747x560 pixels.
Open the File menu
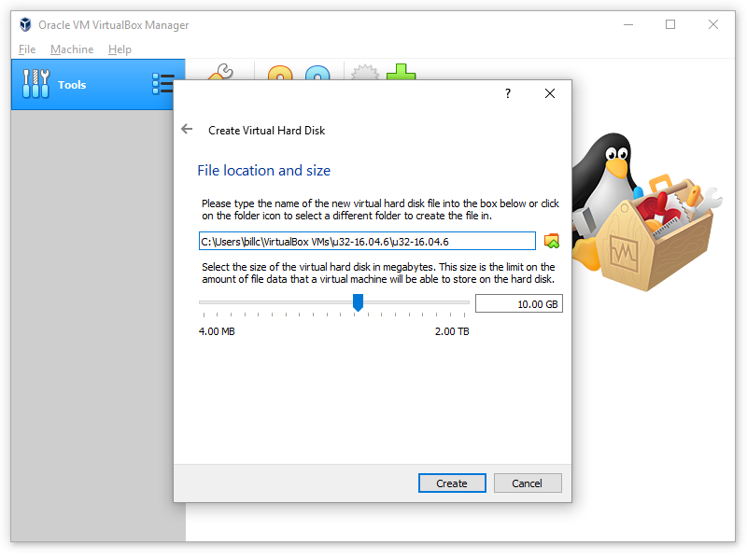(27, 49)
